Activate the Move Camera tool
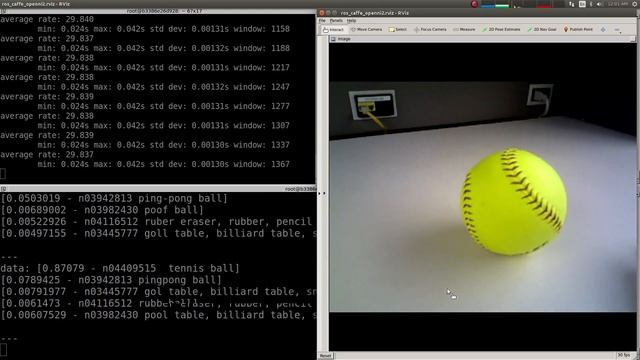 point(367,29)
